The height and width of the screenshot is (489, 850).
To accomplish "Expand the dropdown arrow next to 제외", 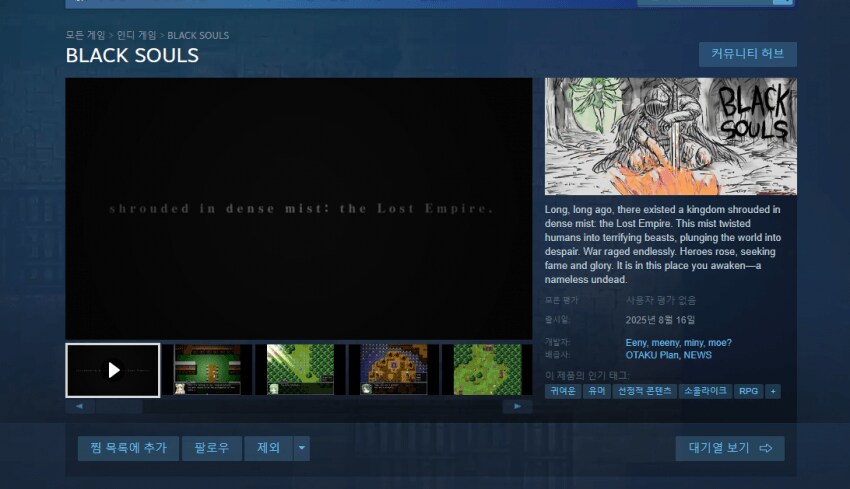I will tap(302, 448).
